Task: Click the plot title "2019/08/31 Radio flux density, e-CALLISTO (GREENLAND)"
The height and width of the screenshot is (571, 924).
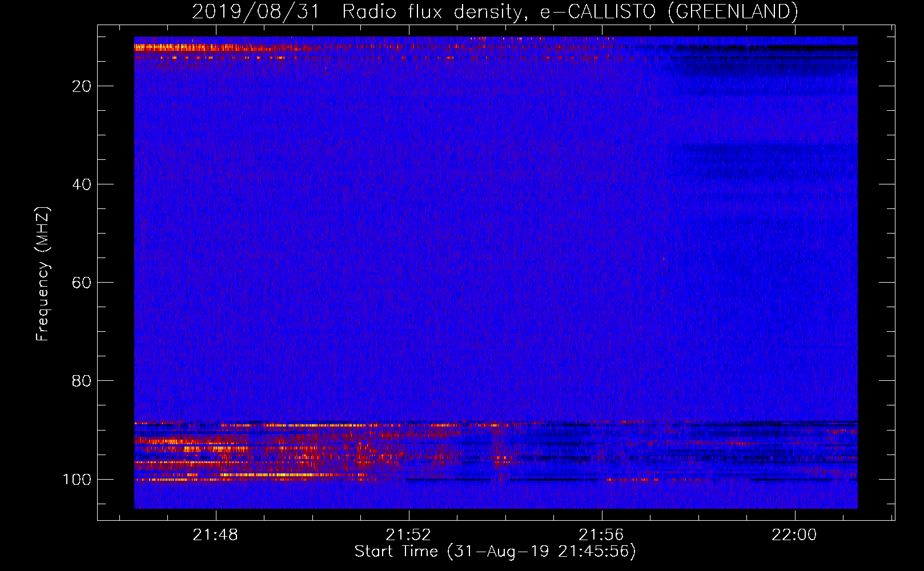Action: 495,11
